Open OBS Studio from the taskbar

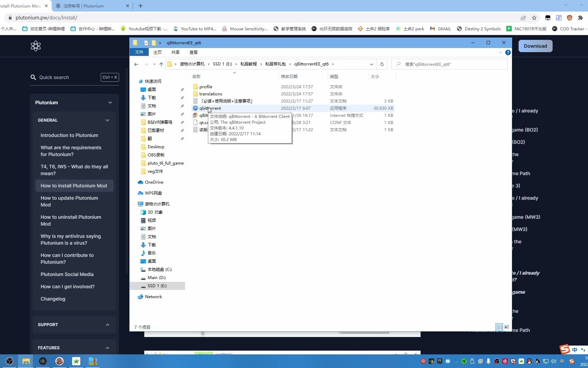pos(10,361)
